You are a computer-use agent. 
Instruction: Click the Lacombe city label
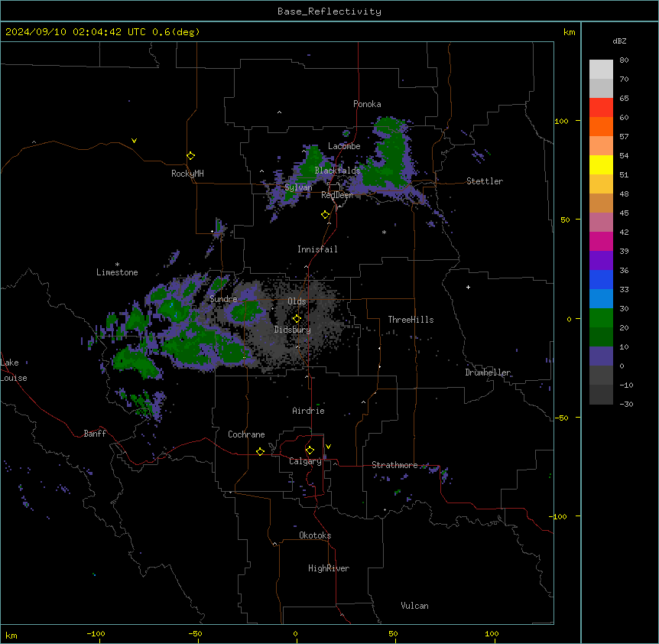pyautogui.click(x=344, y=146)
